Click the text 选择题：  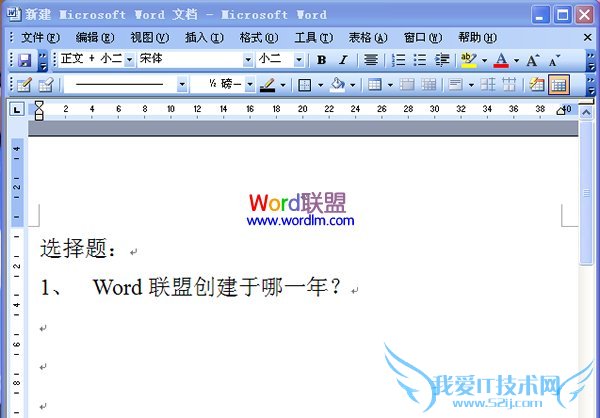point(78,249)
